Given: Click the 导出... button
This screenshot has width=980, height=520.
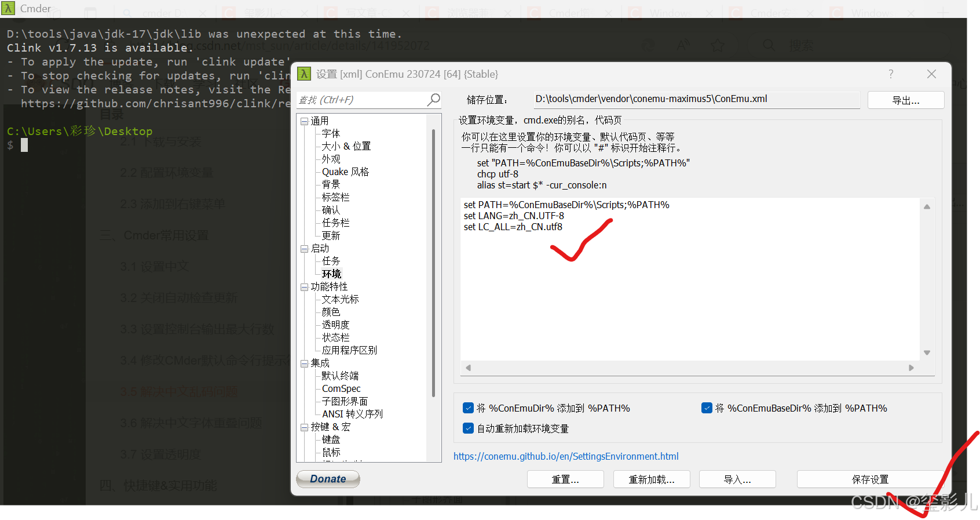Looking at the screenshot, I should coord(906,100).
